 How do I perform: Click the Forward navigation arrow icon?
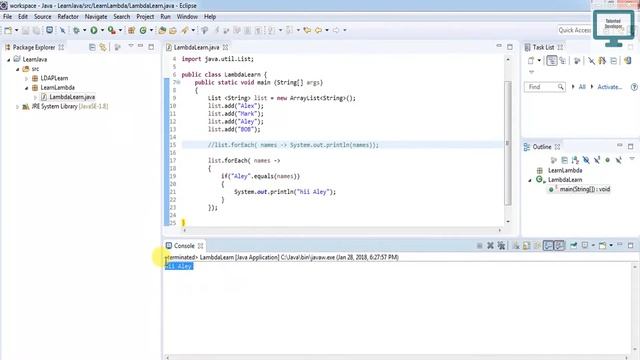pos(336,30)
